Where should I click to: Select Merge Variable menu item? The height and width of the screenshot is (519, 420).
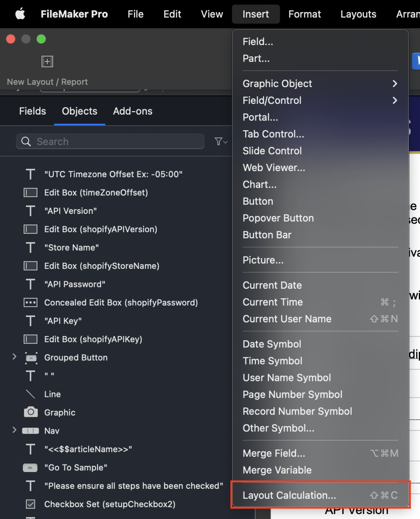click(320, 470)
